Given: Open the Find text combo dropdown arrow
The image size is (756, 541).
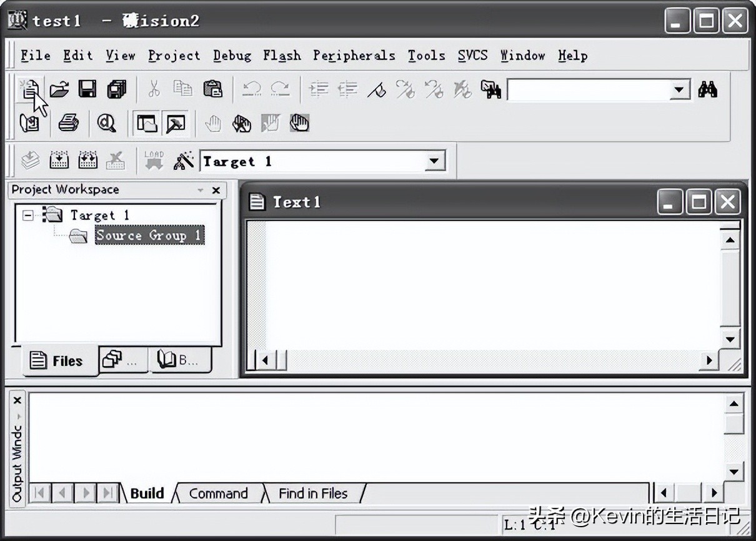Looking at the screenshot, I should click(x=679, y=91).
